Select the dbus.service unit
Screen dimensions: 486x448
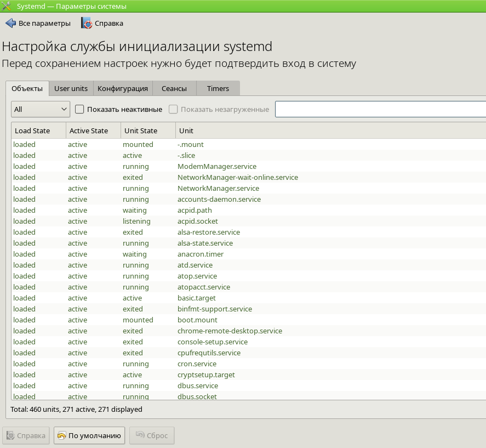(249, 385)
